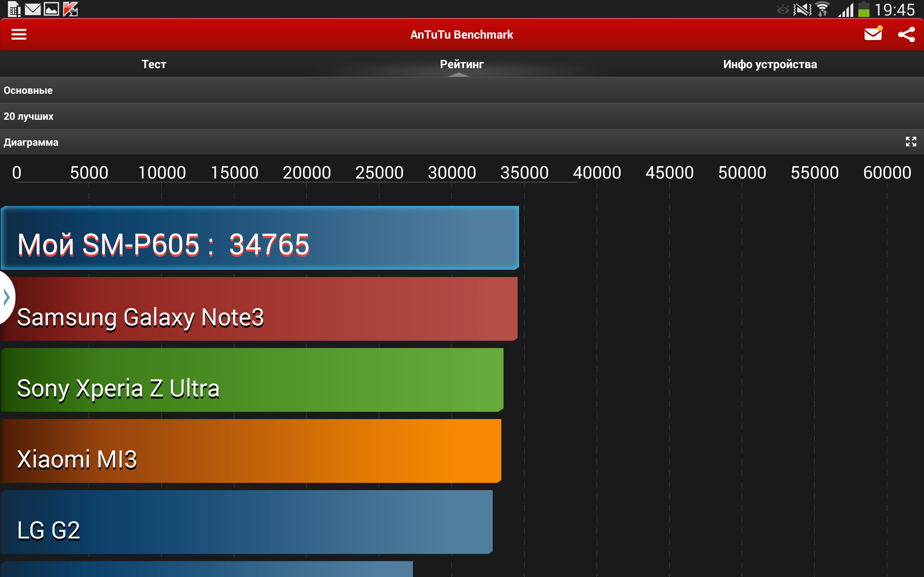This screenshot has height=577, width=924.
Task: Tap the battery indicator icon
Action: pyautogui.click(x=864, y=9)
